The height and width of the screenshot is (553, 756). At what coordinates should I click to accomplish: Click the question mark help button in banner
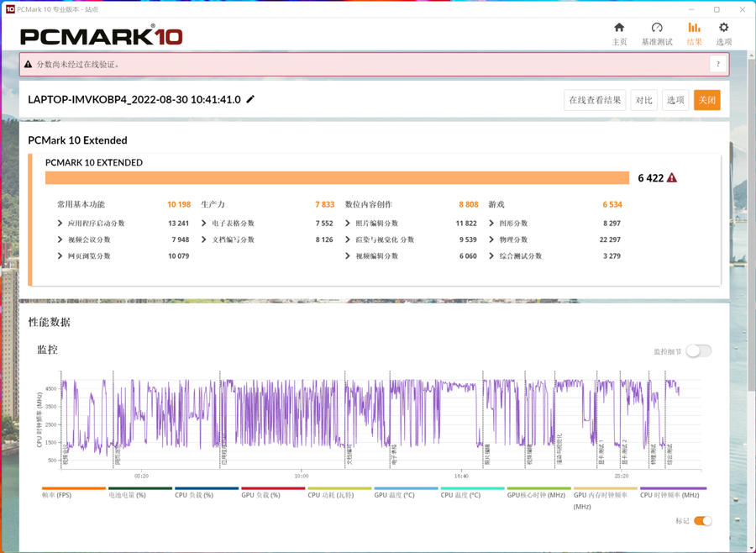(x=717, y=64)
